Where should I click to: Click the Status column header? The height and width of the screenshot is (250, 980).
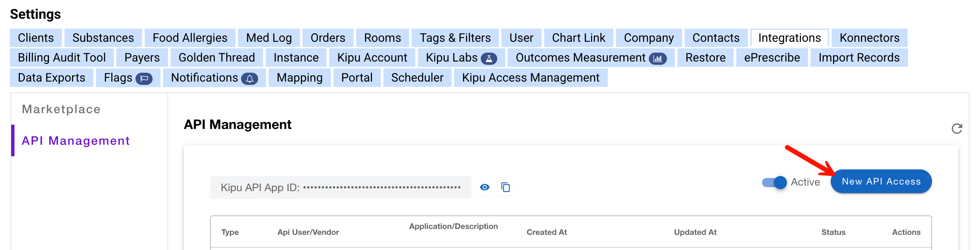click(x=833, y=232)
